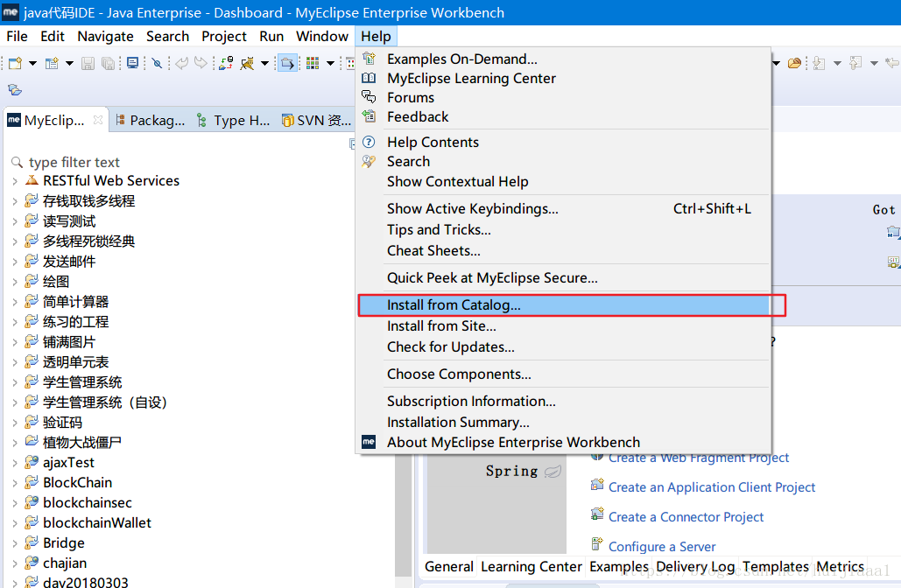
Task: Open the colored grid icon dropdown arrow
Action: point(330,63)
